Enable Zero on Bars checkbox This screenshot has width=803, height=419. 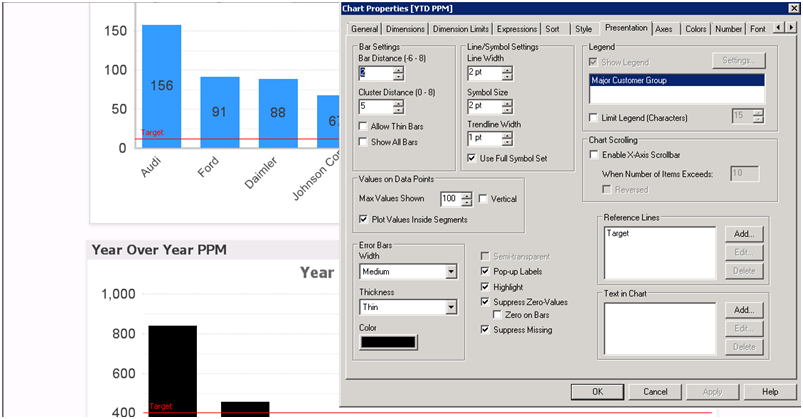tap(497, 315)
